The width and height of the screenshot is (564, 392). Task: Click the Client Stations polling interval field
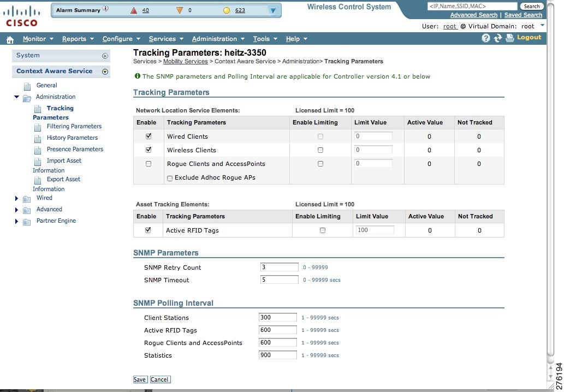[x=278, y=317]
